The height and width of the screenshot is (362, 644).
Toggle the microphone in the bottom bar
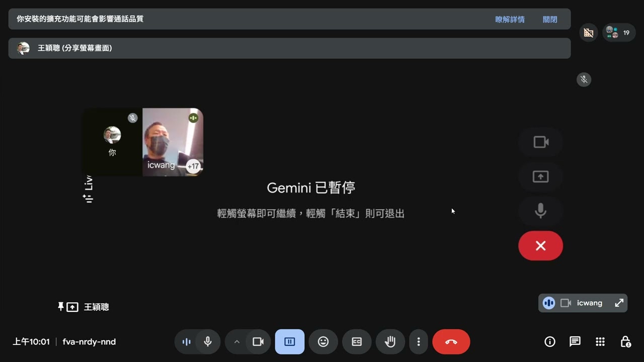click(207, 342)
